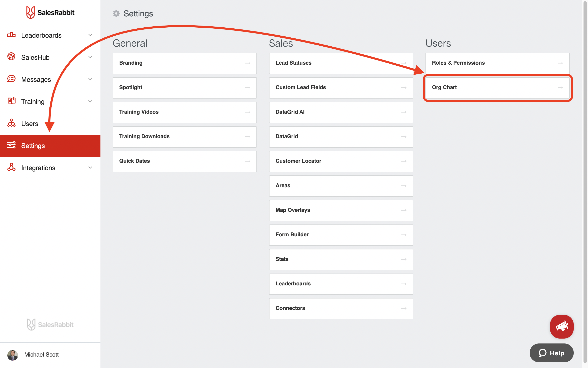The image size is (588, 368).
Task: Click the arrow icon on Spotlight row
Action: (x=247, y=88)
